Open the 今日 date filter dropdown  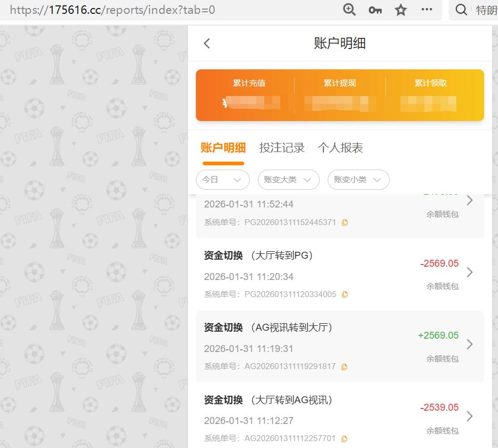click(x=223, y=180)
